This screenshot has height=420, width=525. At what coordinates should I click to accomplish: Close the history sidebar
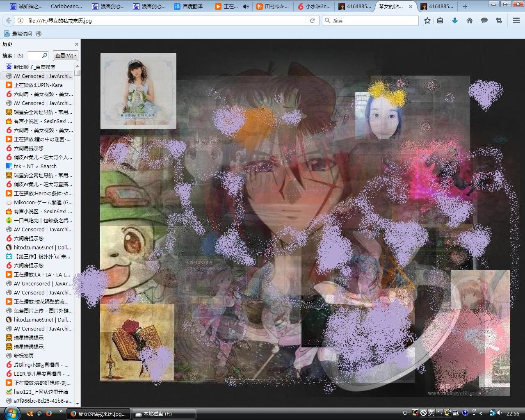click(x=76, y=44)
